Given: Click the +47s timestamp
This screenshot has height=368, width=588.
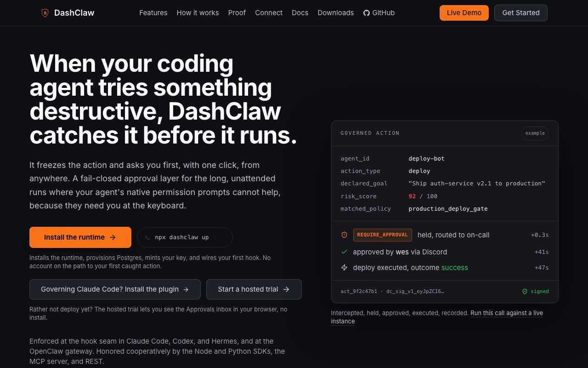Looking at the screenshot, I should pos(542,268).
